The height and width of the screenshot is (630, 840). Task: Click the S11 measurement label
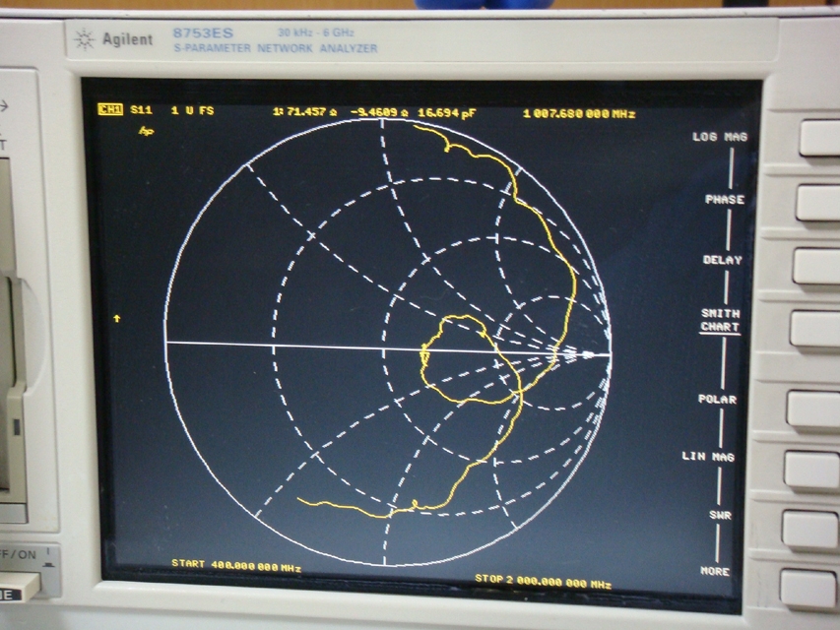(142, 110)
